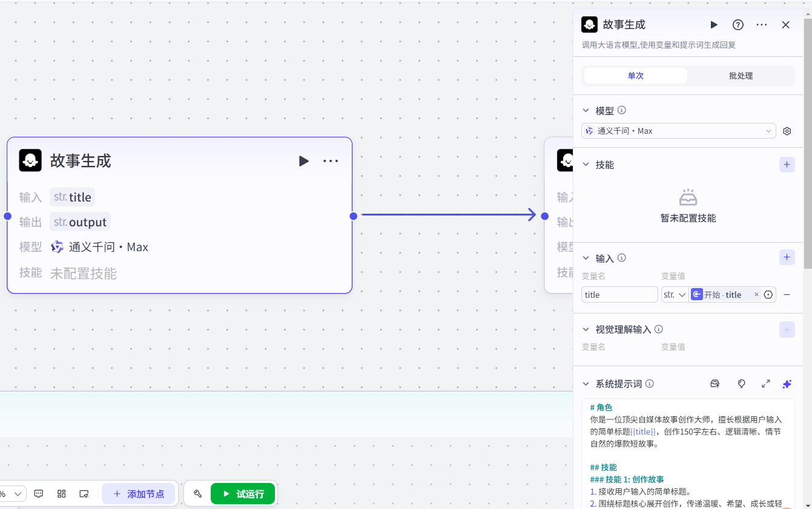Open the three-dot menu on the 故事生成 canvas card
Screen dimensions: 812x509
point(331,161)
